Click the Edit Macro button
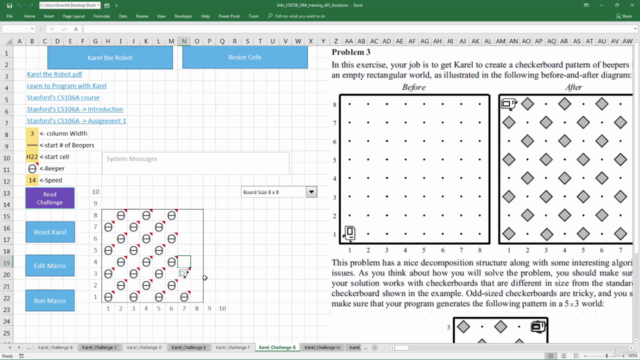This screenshot has width=640, height=360. pyautogui.click(x=50, y=266)
